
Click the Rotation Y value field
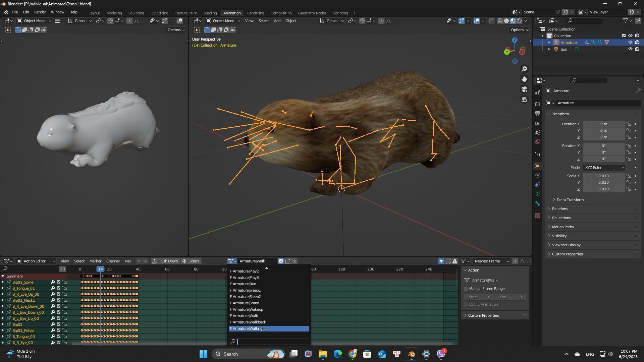(x=603, y=152)
